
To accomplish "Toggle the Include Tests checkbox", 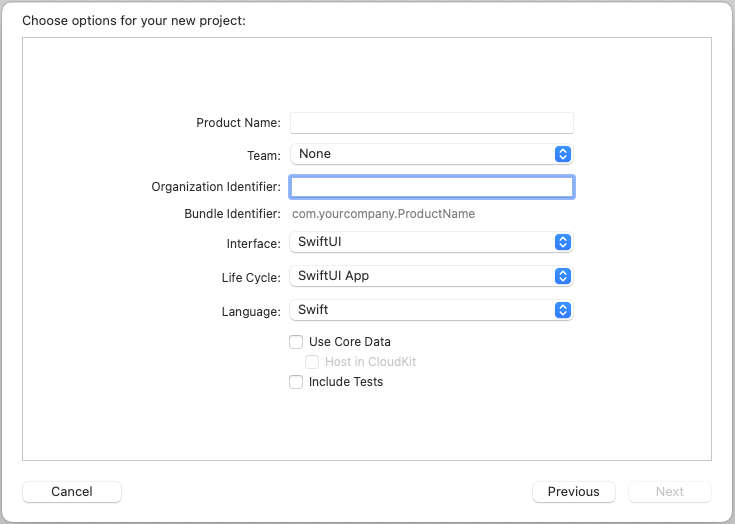I will [x=296, y=382].
